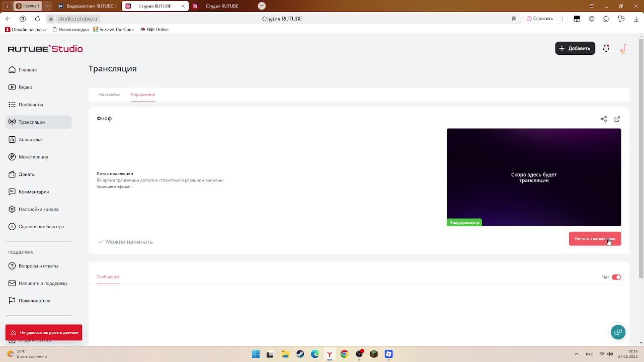
Task: Open Microsoft Edge from the taskbar
Action: pyautogui.click(x=315, y=354)
